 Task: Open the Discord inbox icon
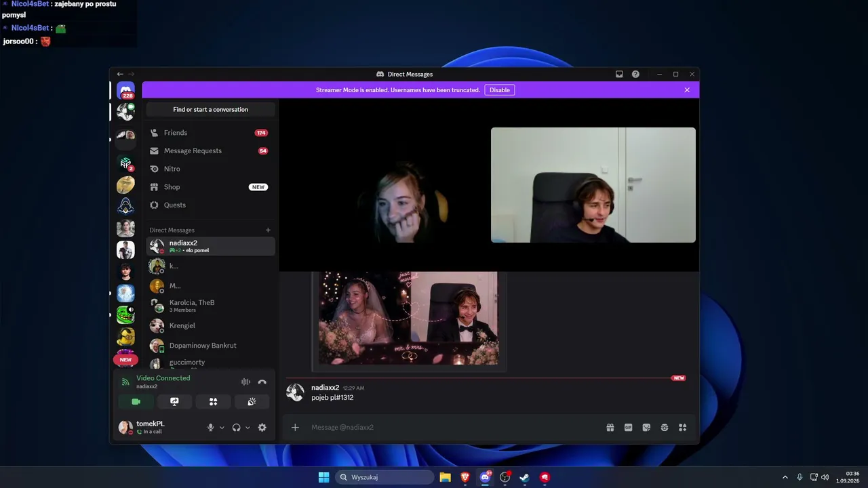(x=619, y=74)
